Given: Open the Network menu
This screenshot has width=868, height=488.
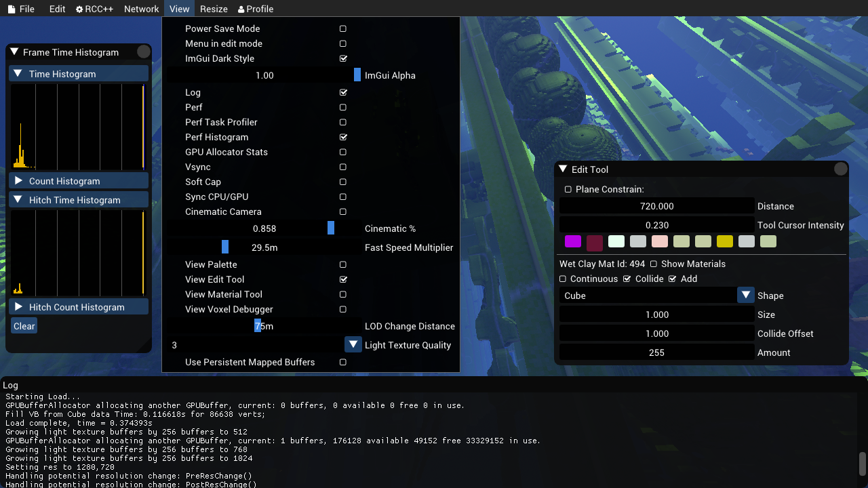Looking at the screenshot, I should [142, 9].
